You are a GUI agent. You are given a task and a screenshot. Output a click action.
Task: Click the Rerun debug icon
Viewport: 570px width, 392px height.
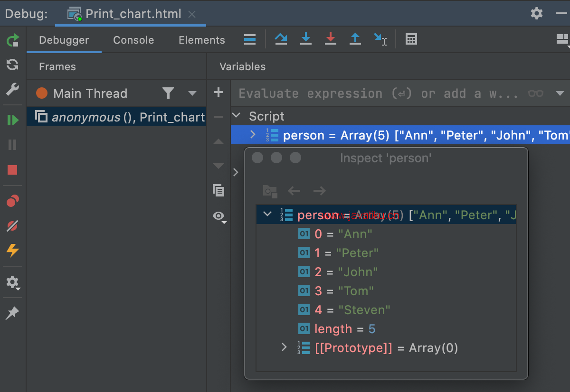click(13, 40)
